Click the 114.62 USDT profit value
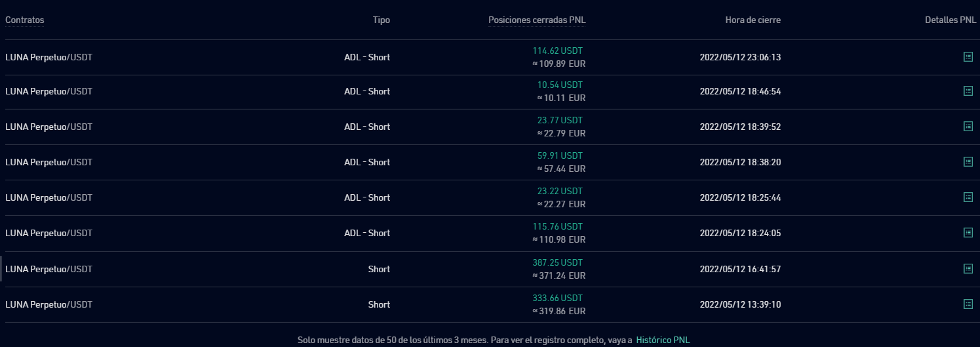The height and width of the screenshot is (347, 980). click(x=557, y=51)
